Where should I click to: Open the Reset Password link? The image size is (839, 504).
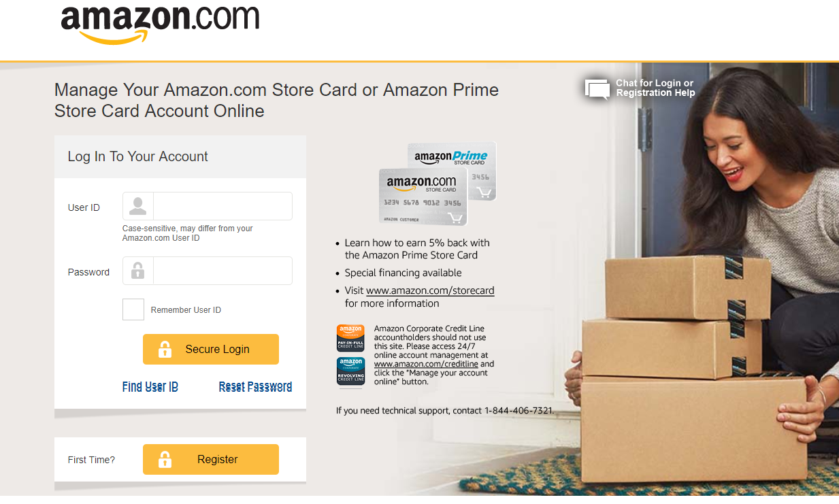click(x=255, y=386)
